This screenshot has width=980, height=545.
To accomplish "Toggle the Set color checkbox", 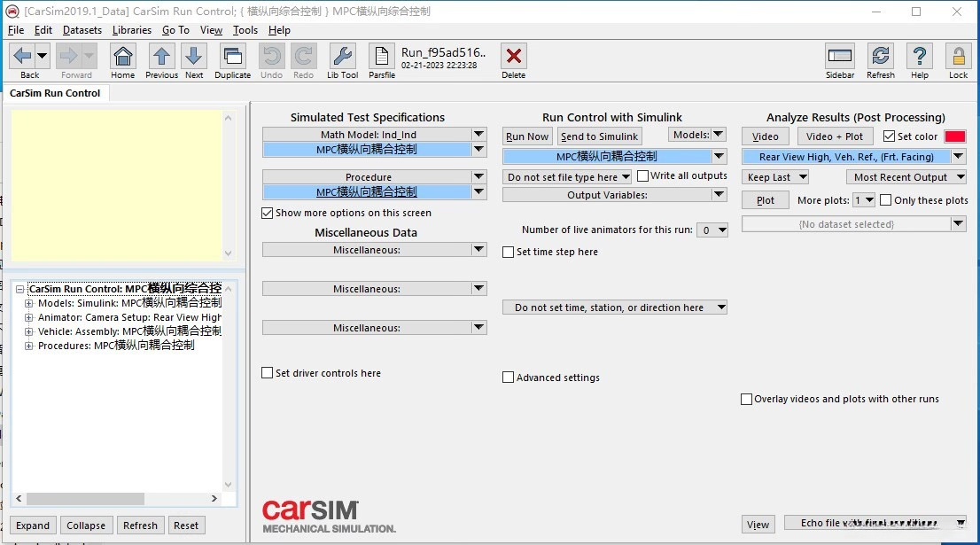I will (889, 136).
